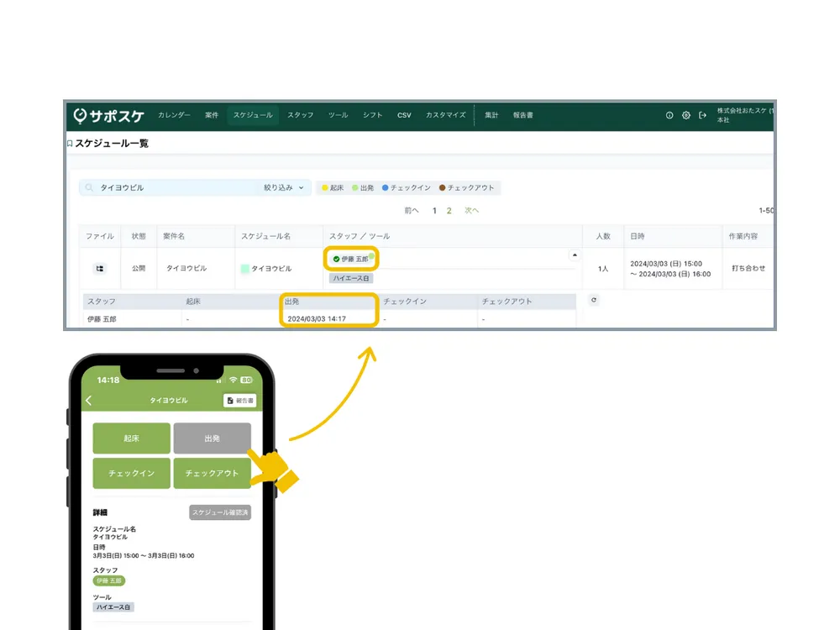The height and width of the screenshot is (630, 840).
Task: Collapse the staff row with up arrow
Action: pyautogui.click(x=575, y=255)
